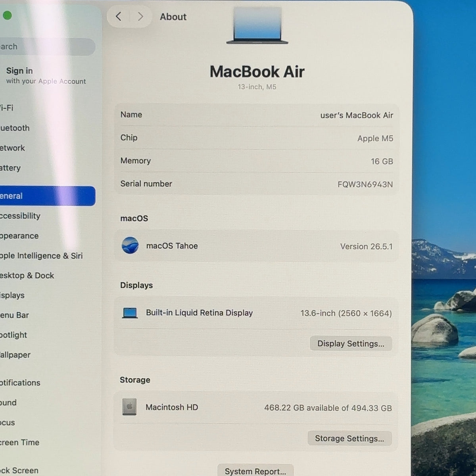The width and height of the screenshot is (476, 476).
Task: Open Wallpaper settings in sidebar
Action: click(x=15, y=355)
